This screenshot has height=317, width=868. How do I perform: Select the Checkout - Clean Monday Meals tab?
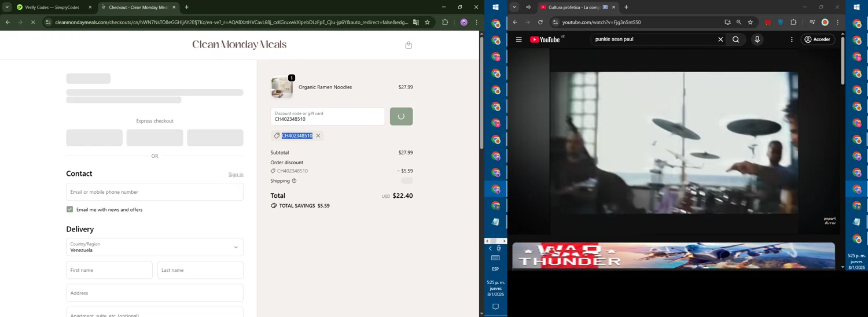pos(138,8)
